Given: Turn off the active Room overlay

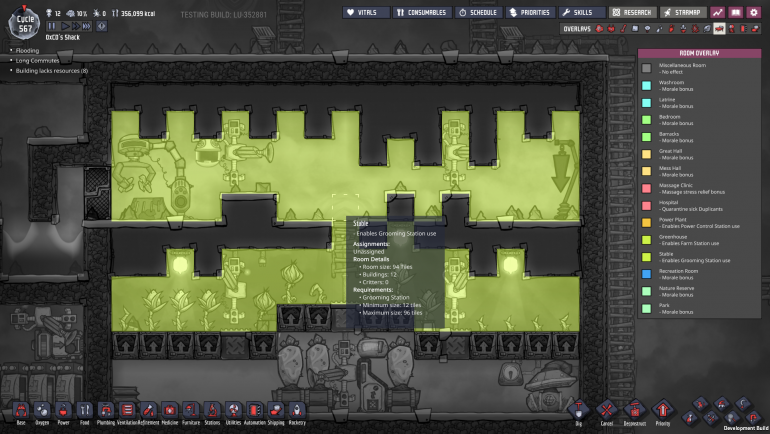Looking at the screenshot, I should 719,29.
